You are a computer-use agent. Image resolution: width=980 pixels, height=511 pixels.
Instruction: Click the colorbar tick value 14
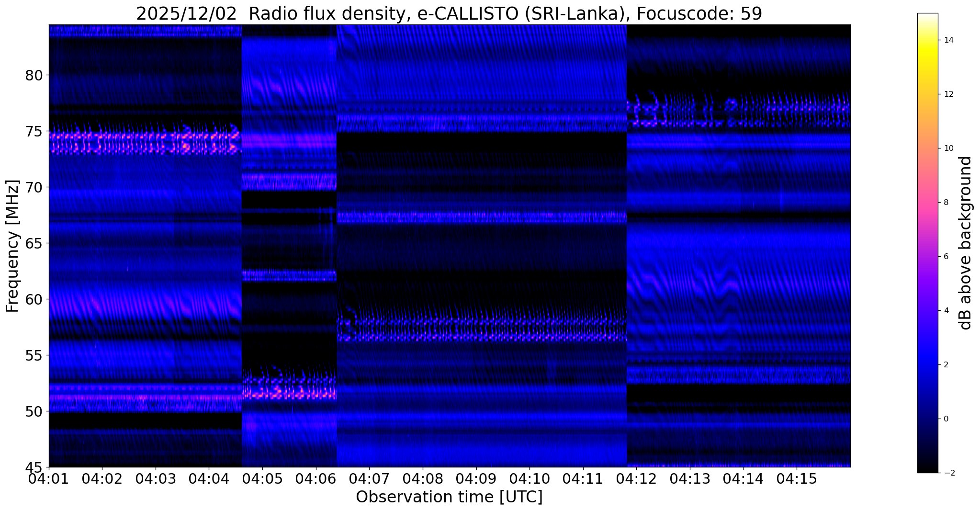[948, 40]
